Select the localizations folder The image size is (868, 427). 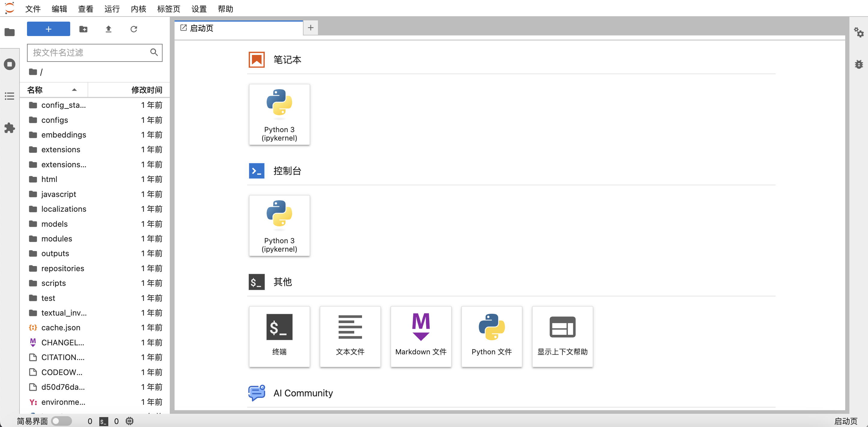click(95, 209)
